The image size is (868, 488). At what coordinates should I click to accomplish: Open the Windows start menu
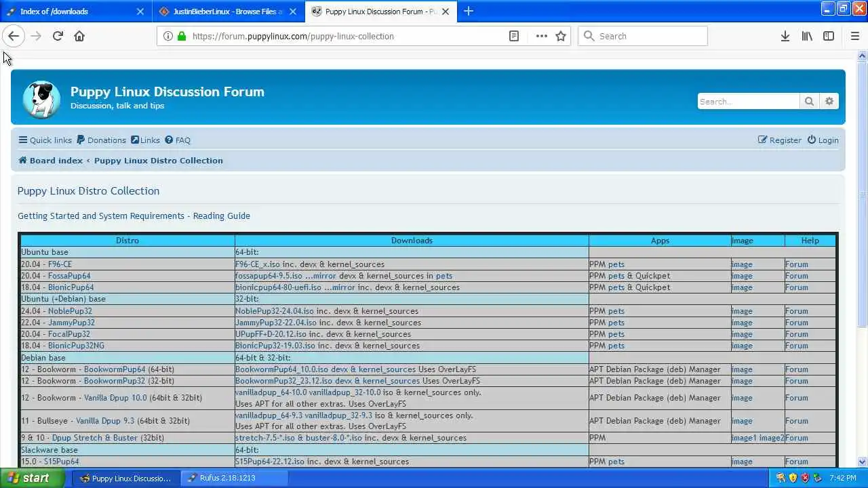pos(32,478)
